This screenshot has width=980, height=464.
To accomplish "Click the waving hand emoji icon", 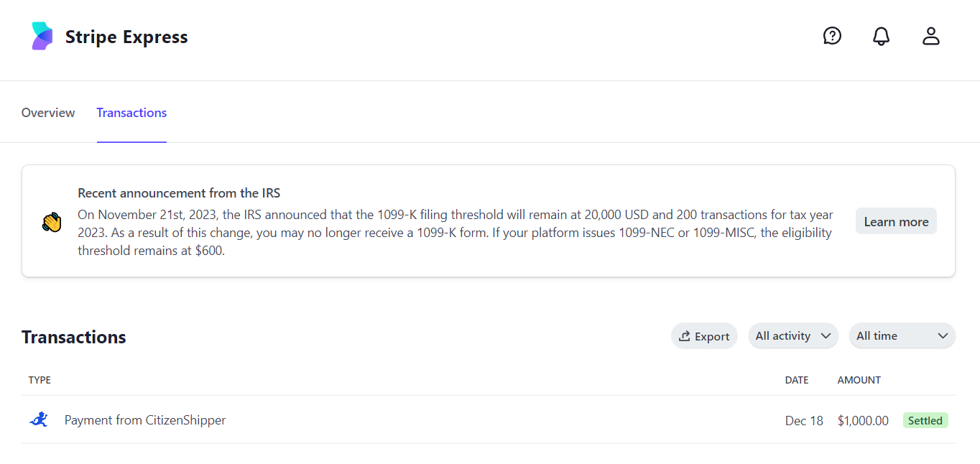I will click(x=52, y=222).
